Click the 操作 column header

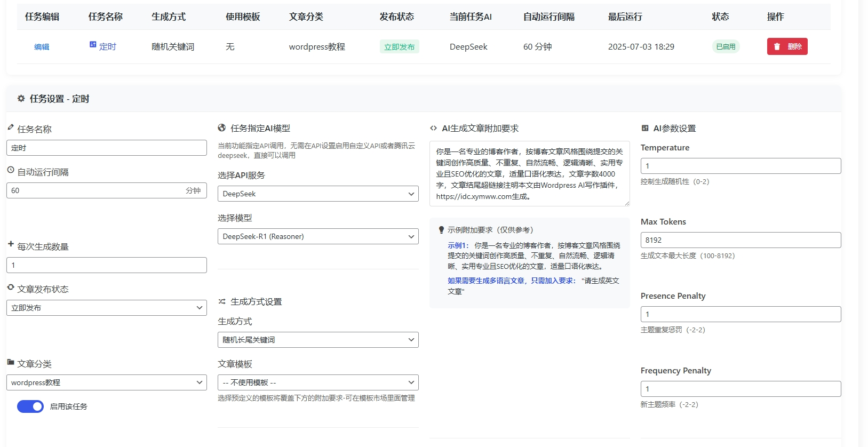(776, 17)
